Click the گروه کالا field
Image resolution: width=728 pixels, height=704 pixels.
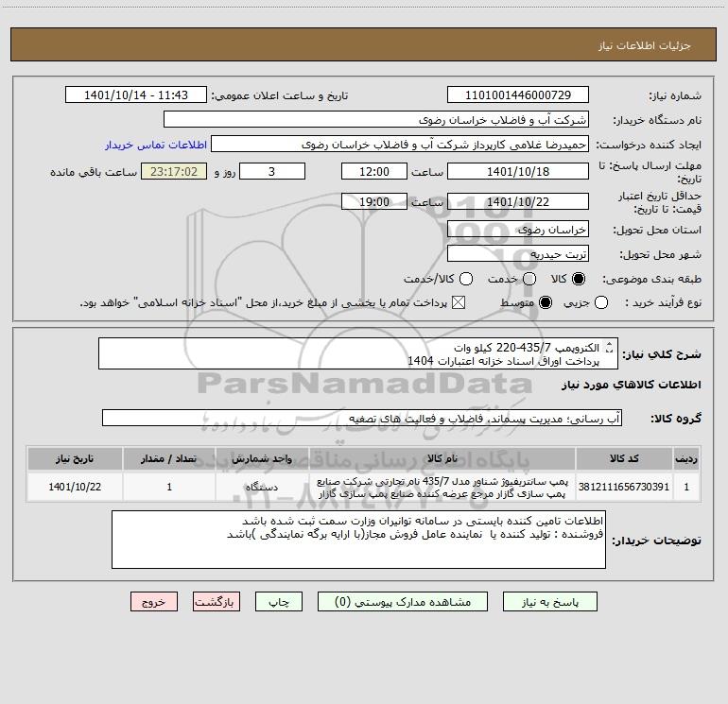coord(362,418)
